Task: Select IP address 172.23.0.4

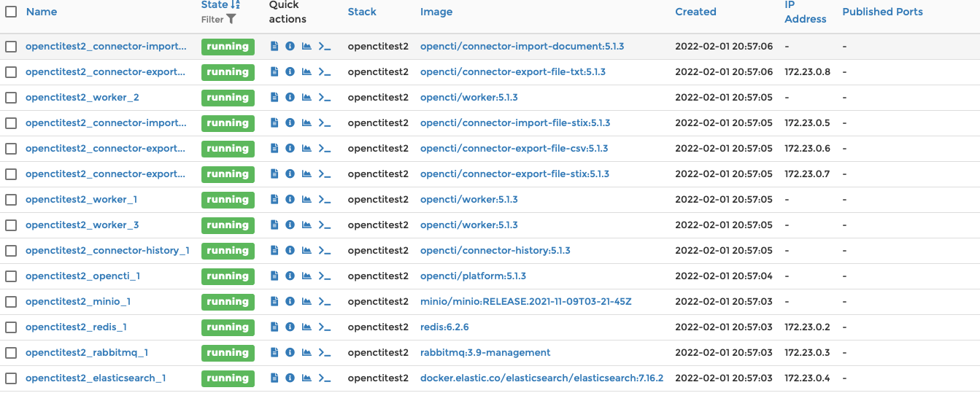Action: (807, 378)
